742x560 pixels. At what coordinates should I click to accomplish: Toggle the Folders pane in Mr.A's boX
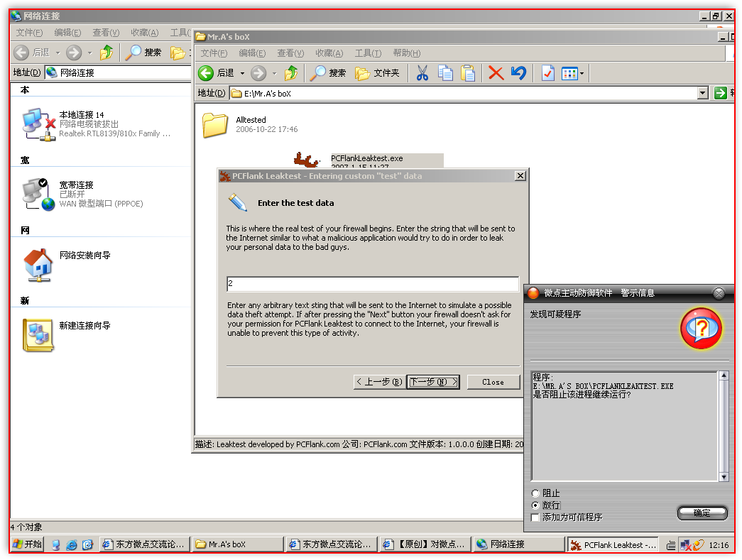(x=377, y=73)
